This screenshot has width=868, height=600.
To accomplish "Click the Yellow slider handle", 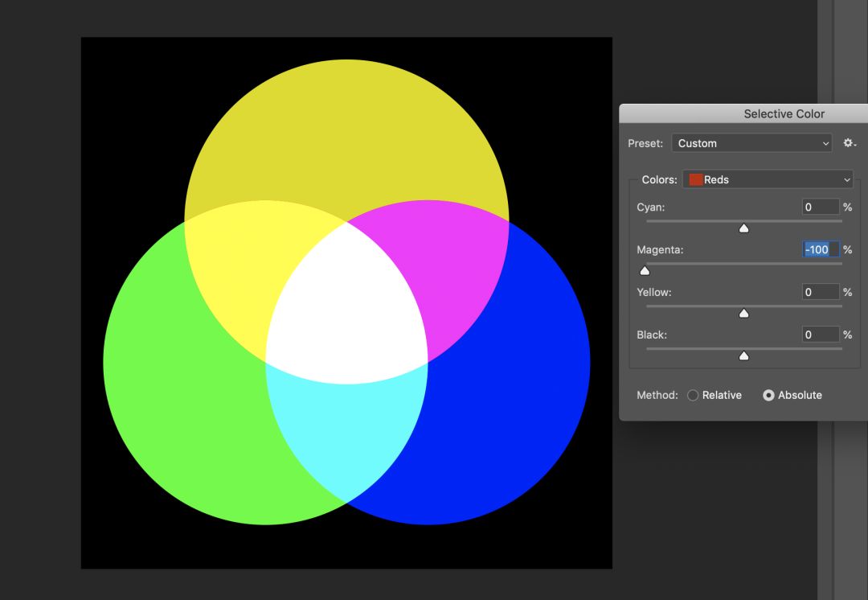I will click(743, 313).
